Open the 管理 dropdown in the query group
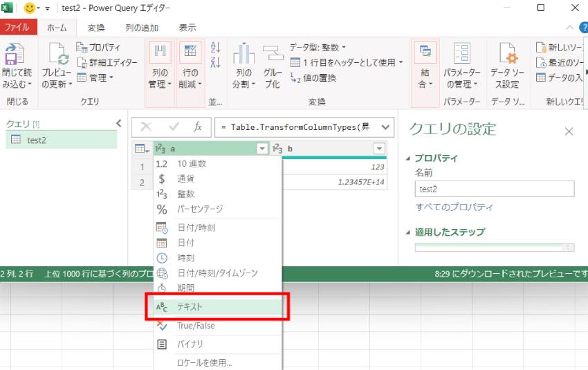 [x=95, y=77]
